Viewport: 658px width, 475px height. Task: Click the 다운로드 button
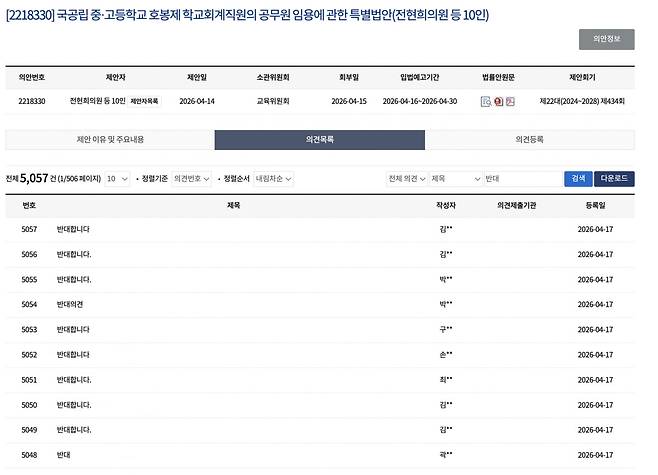point(614,179)
